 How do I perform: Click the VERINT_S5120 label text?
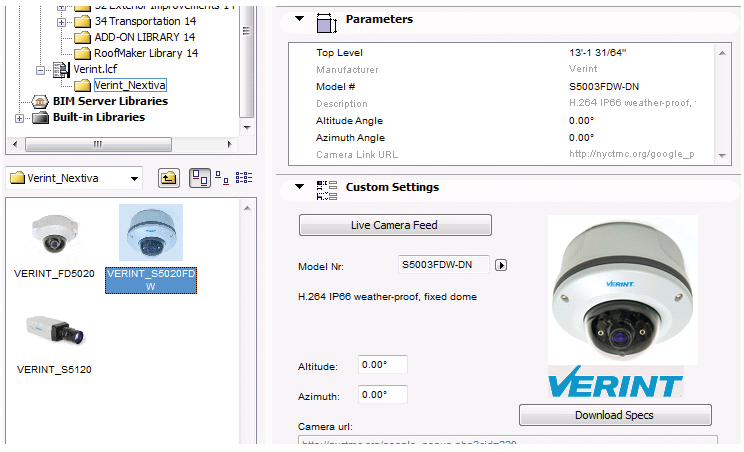click(x=54, y=369)
